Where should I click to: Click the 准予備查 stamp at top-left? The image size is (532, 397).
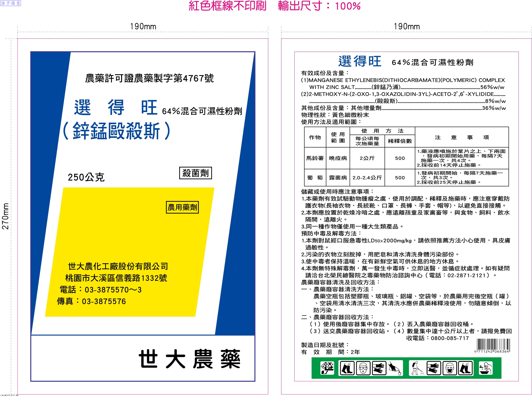[x=11, y=3]
